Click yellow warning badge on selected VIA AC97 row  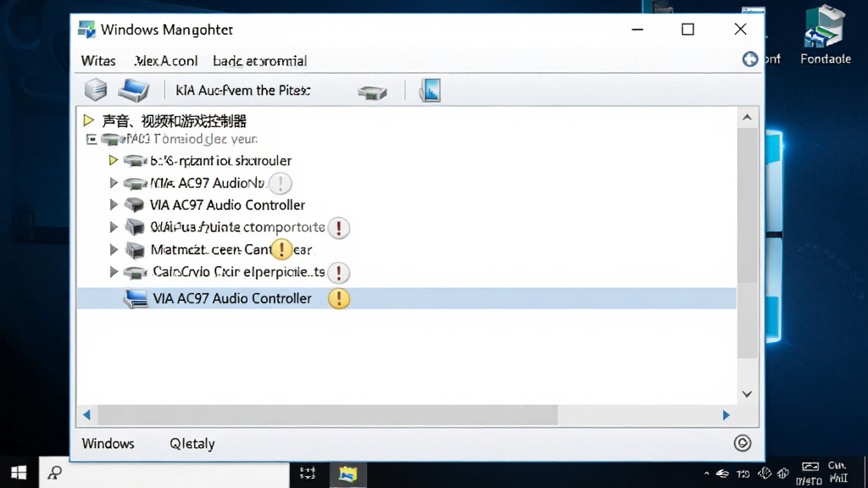click(x=339, y=299)
